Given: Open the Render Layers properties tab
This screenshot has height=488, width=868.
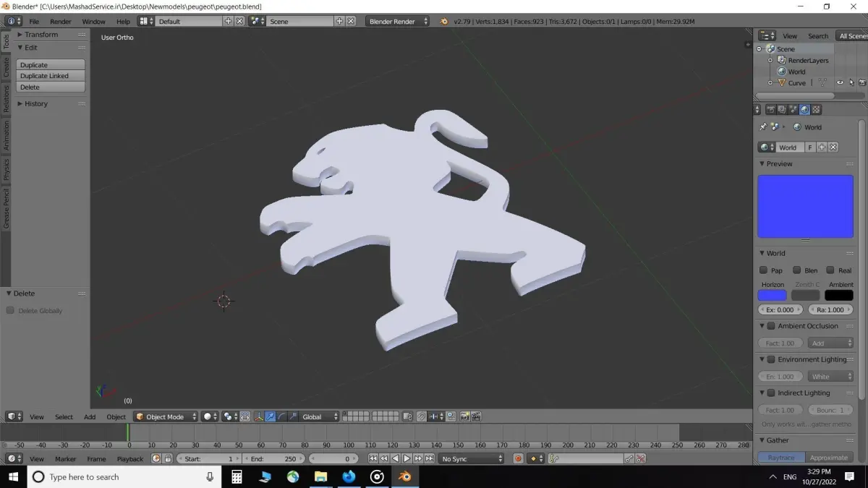Looking at the screenshot, I should (x=782, y=109).
